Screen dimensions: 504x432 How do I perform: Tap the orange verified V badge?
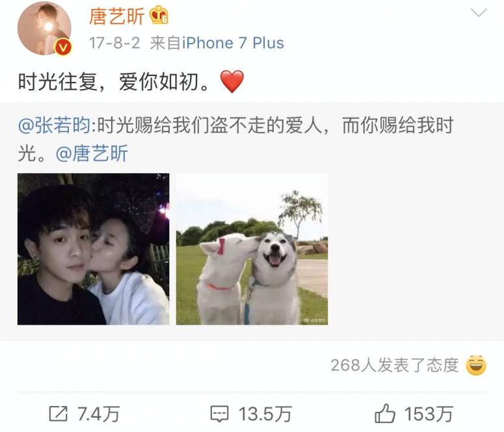[x=63, y=47]
